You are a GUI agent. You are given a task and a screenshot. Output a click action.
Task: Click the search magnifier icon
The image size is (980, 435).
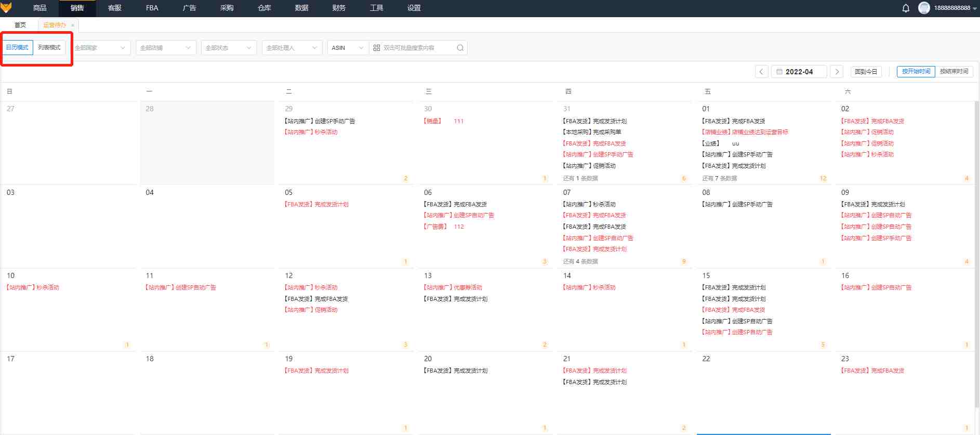click(x=460, y=48)
